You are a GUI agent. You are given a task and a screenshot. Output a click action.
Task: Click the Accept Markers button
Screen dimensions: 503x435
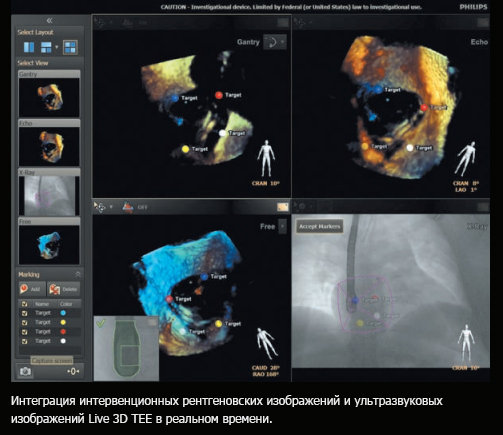pos(319,227)
